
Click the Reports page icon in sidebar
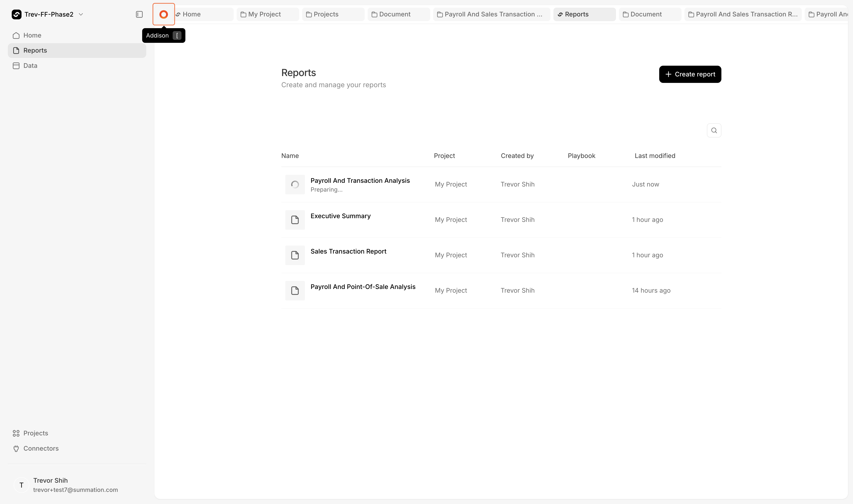point(16,50)
